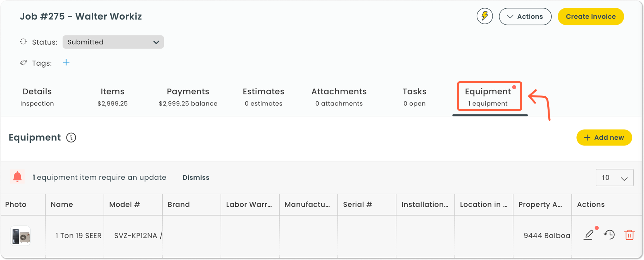Click the red notification bell icon
Viewport: 644px width, 260px height.
[17, 177]
